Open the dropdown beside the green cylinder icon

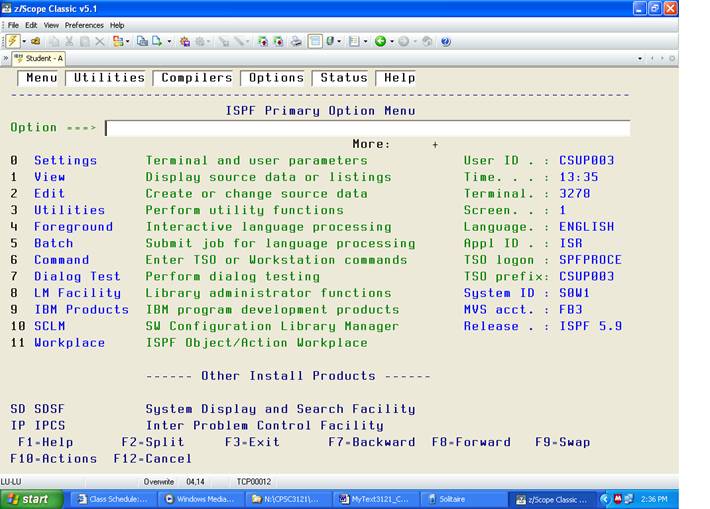point(339,42)
